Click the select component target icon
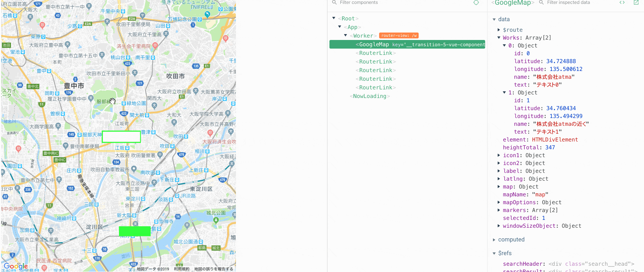This screenshot has width=644, height=272. coord(476,2)
